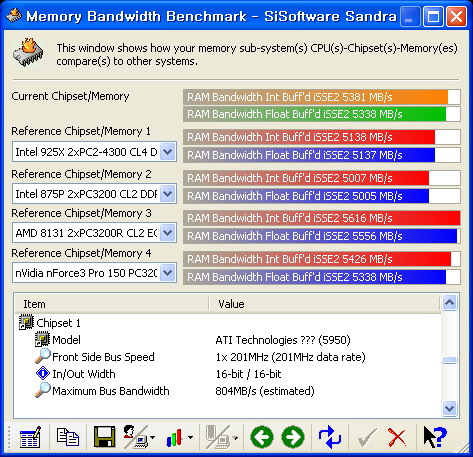
Task: Click the 'Current Chipset/Memory' label
Action: click(x=70, y=96)
